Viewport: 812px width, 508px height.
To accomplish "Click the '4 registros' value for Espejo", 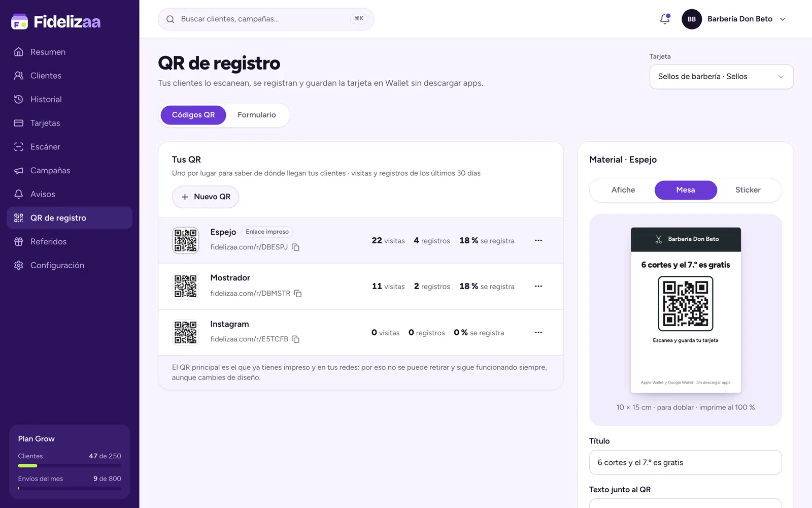I will click(432, 240).
